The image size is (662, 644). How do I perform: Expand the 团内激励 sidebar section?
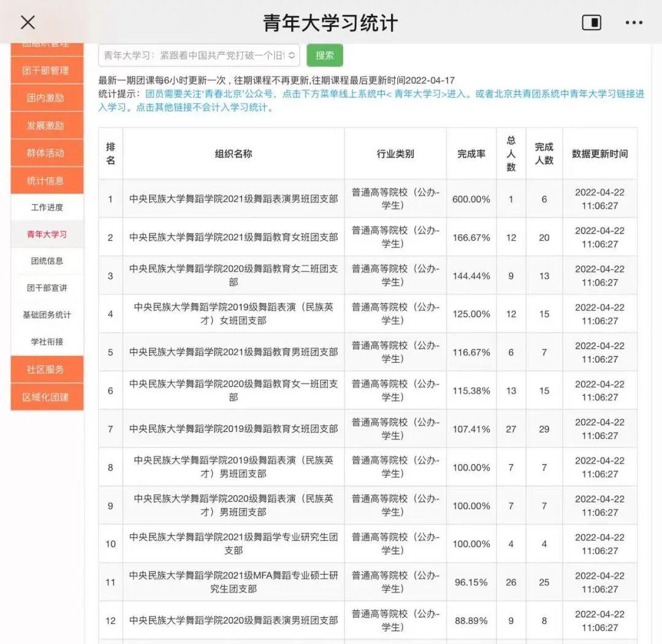tap(47, 98)
